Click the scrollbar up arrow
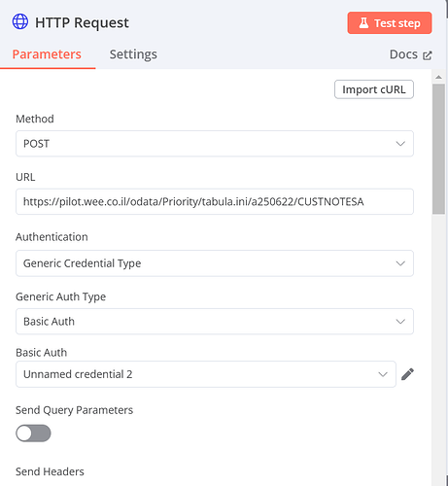This screenshot has height=486, width=448. click(x=438, y=77)
